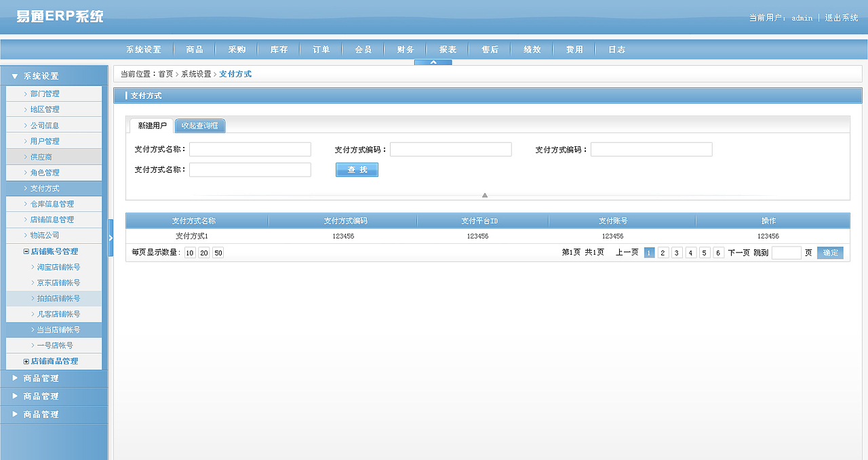
Task: Focus first 支付方式名称 input field
Action: (250, 149)
